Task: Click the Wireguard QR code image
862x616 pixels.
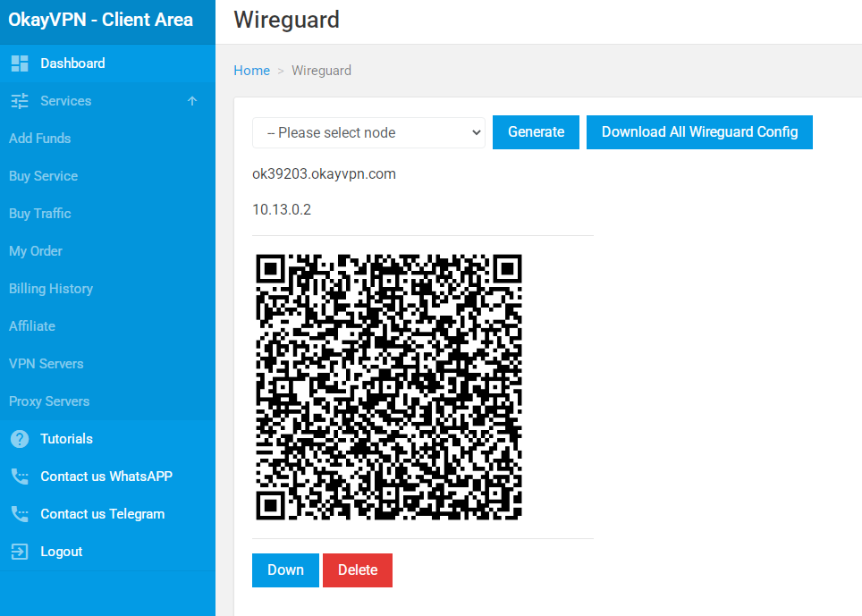Action: (x=388, y=388)
